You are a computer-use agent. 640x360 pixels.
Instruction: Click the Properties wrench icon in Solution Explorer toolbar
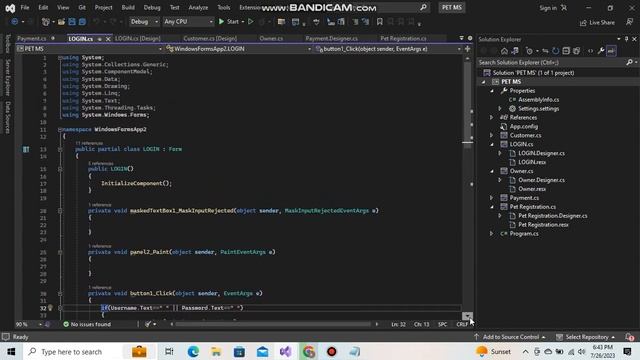click(601, 51)
